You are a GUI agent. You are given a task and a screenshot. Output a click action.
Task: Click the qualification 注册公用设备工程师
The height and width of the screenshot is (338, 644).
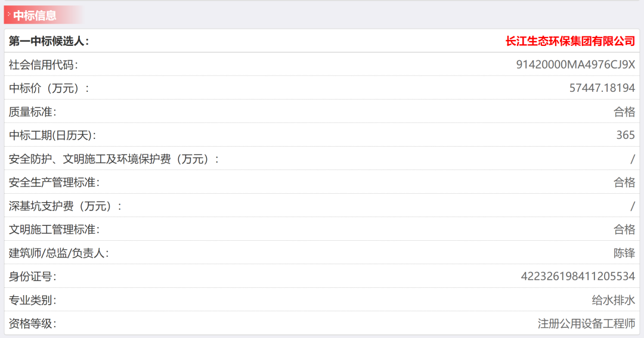pyautogui.click(x=587, y=324)
